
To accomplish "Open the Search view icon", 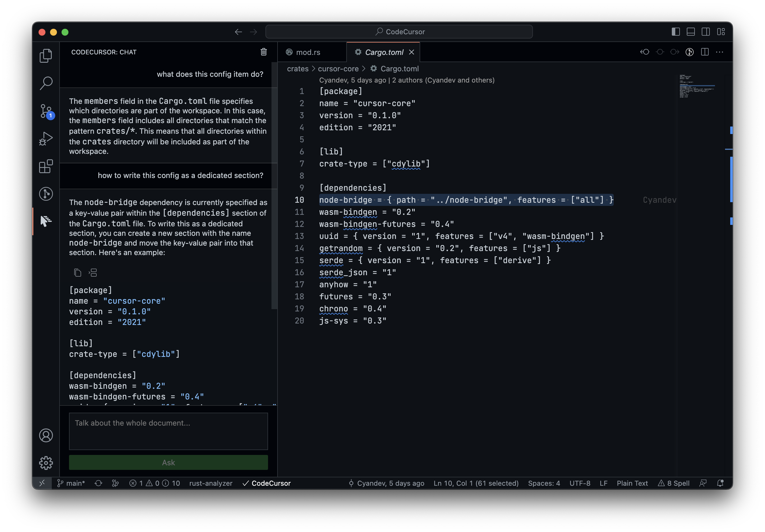I will click(x=46, y=83).
